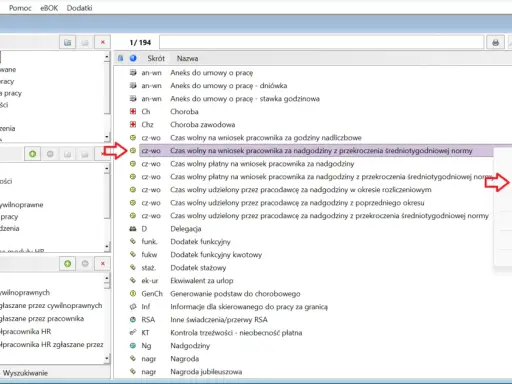Click the icon of the Choroba row
Screen dimensions: 512x384
point(133,111)
